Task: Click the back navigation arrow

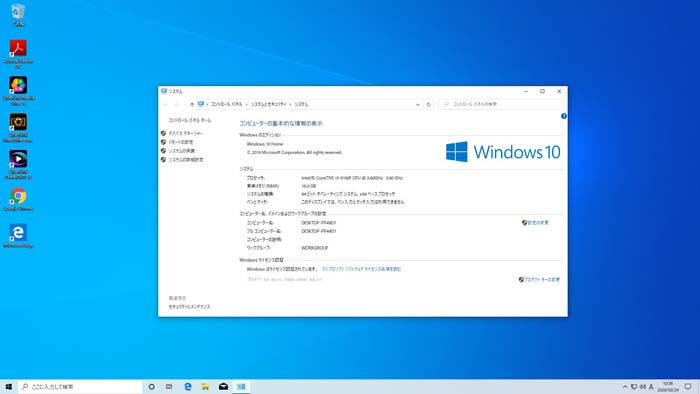Action: [x=165, y=104]
